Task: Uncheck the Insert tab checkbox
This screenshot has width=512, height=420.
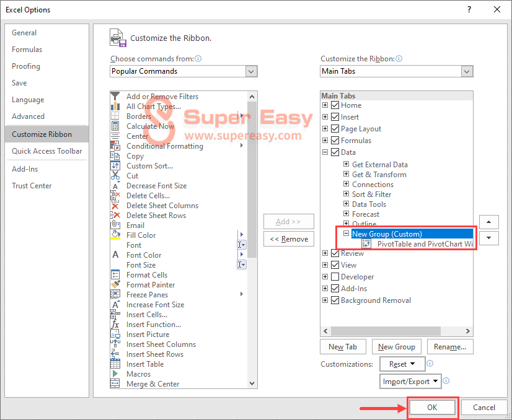Action: click(335, 117)
